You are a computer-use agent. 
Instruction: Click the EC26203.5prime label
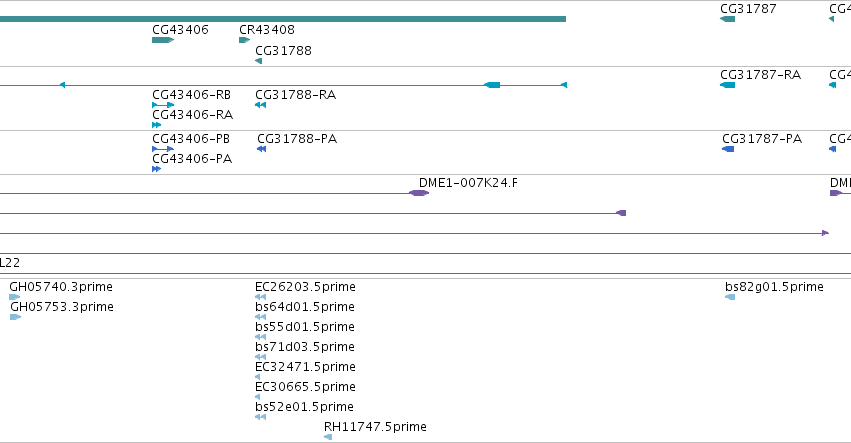point(305,287)
